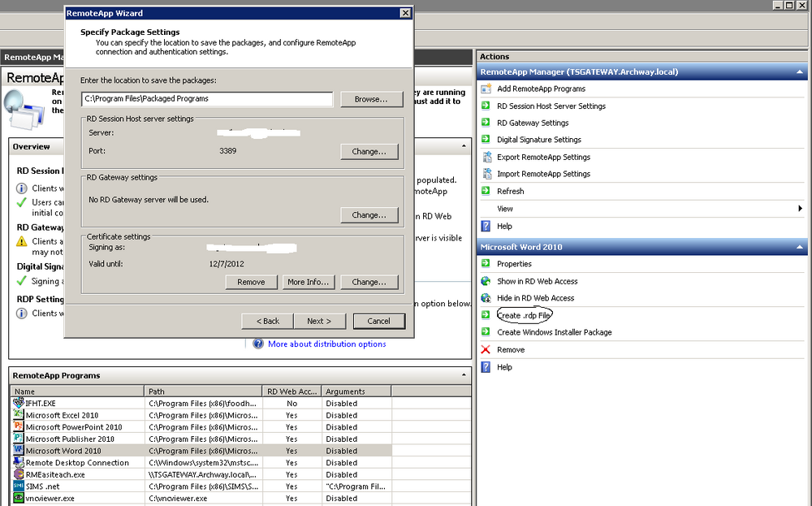Screen dimensions: 812x506
Task: Click the Microsoft Excel 2010 icon in list
Action: (x=19, y=415)
